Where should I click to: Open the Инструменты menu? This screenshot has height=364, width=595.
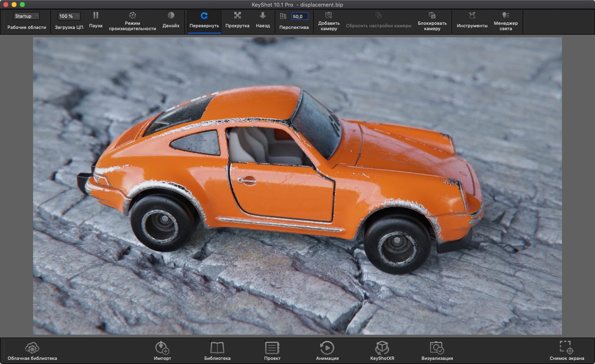pos(471,21)
